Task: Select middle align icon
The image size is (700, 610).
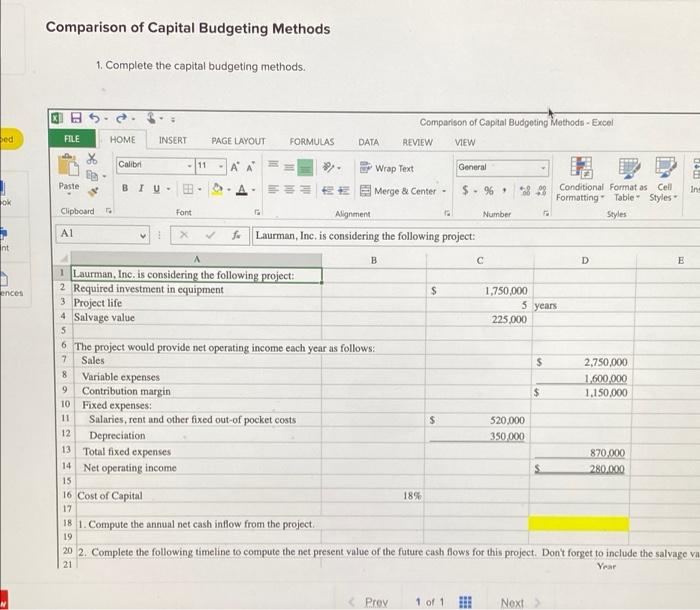Action: (x=289, y=167)
